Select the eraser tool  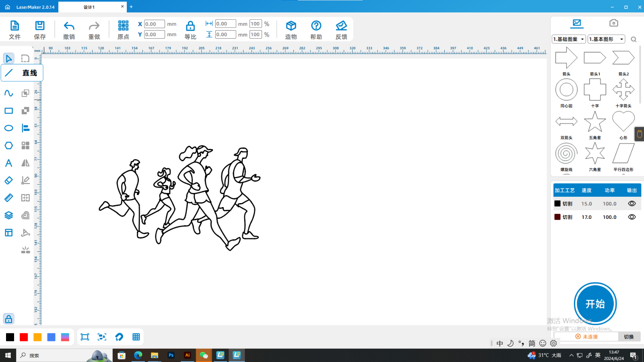pos(8,181)
